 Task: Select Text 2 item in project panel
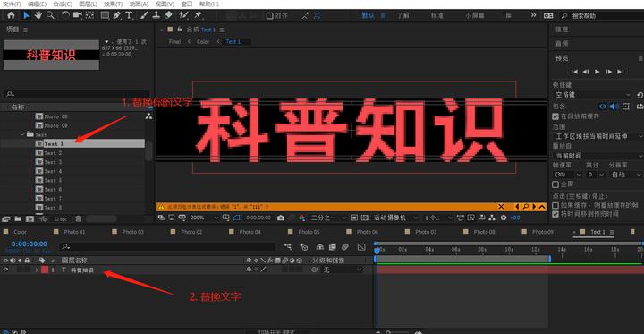53,153
